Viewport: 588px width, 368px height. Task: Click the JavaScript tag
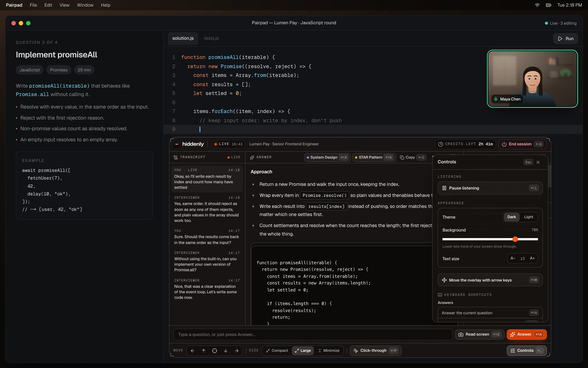point(30,70)
